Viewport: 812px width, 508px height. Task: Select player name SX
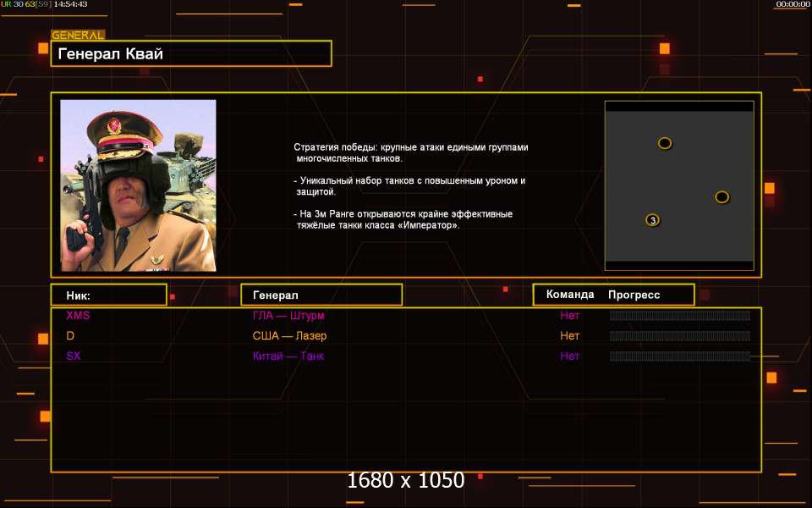[74, 356]
